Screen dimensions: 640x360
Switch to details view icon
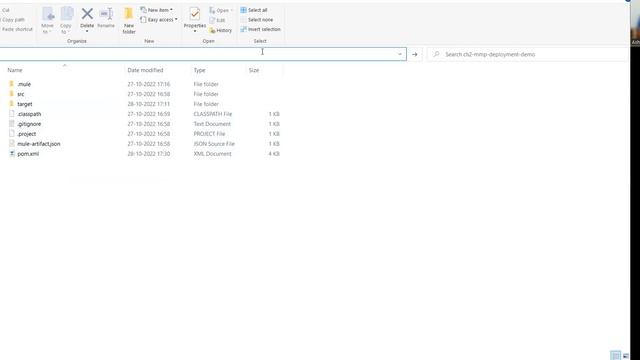point(615,356)
